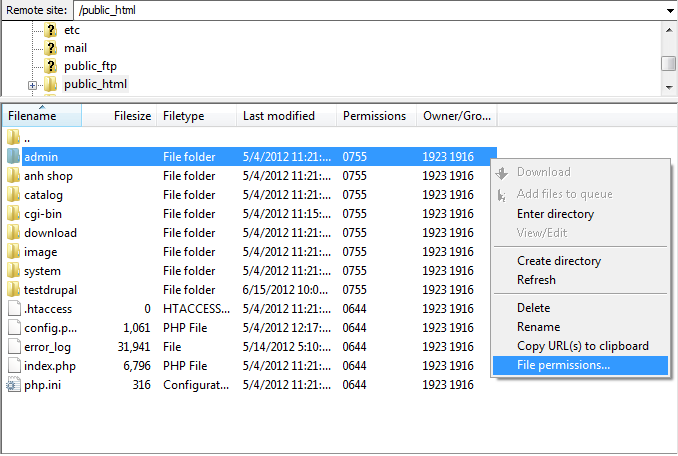Select the download folder name
Viewport: 678px width, 456px height.
pos(50,233)
